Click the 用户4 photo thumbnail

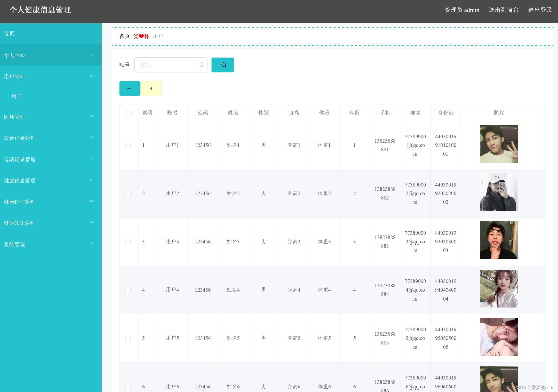pos(498,289)
